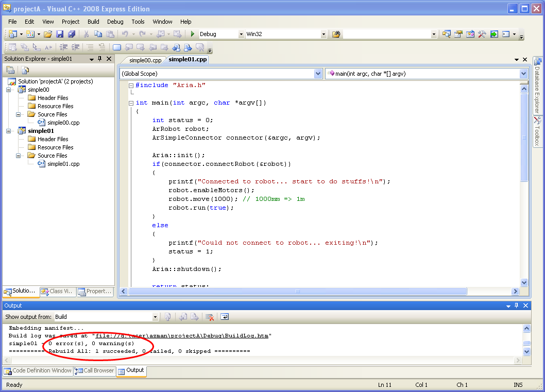Collapse the simple00 project node
The width and height of the screenshot is (545, 392).
[x=9, y=90]
